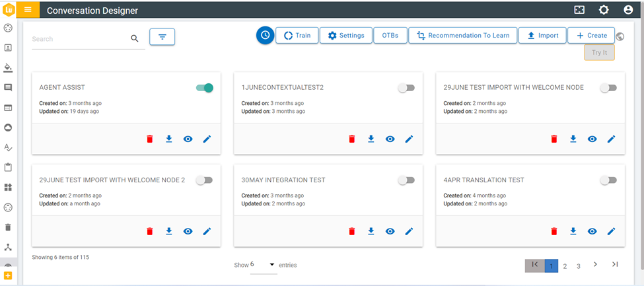
Task: Open the clipboard sidebar icon
Action: pyautogui.click(x=8, y=167)
